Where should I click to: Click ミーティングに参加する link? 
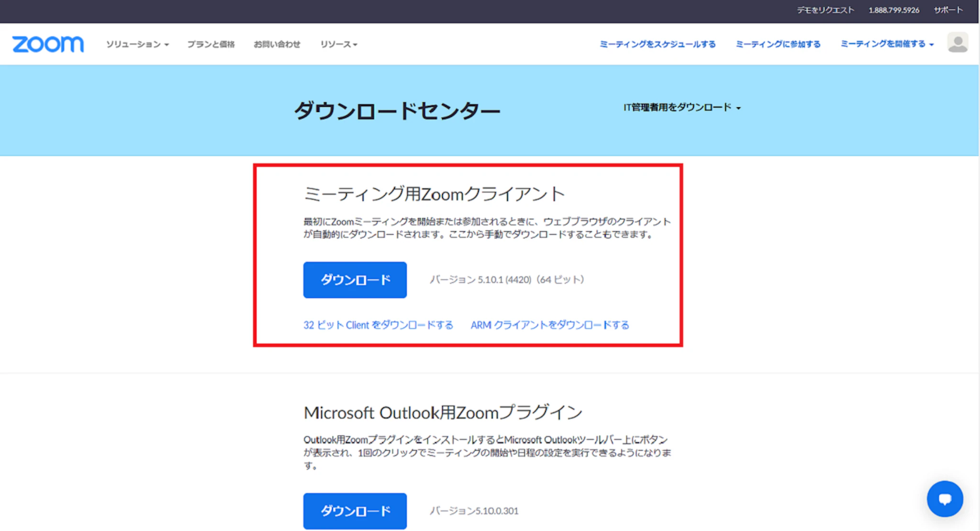778,44
